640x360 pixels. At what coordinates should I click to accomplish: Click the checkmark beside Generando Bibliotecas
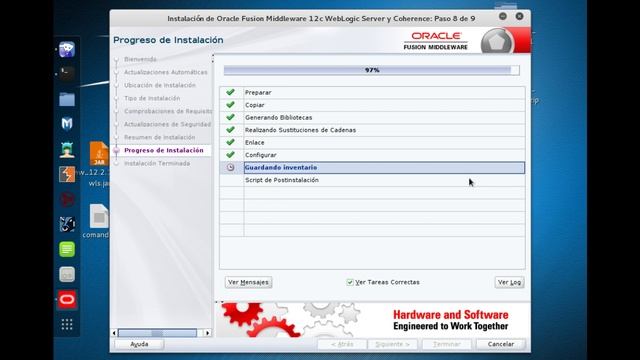230,117
